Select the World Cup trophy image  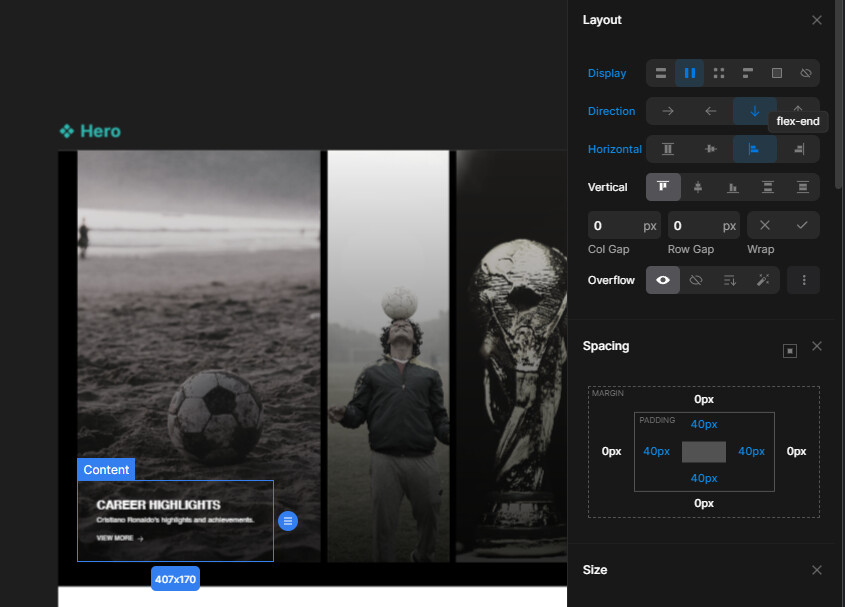click(x=511, y=356)
